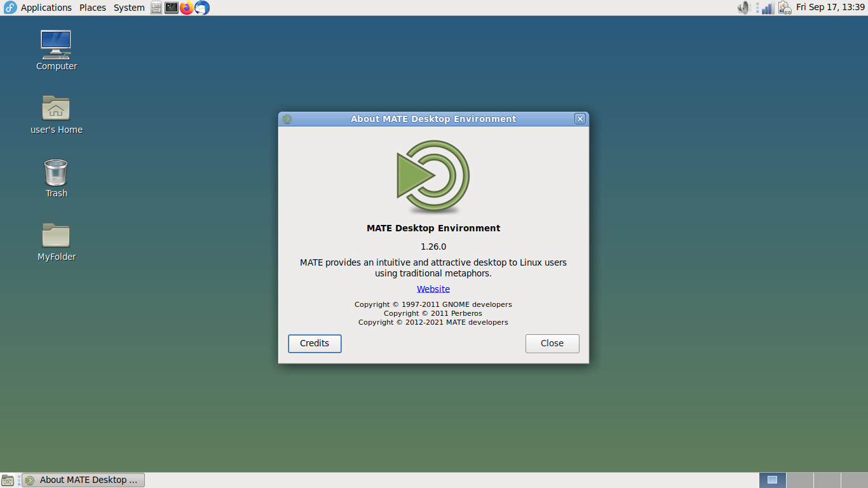Click the Credits button

pos(315,344)
